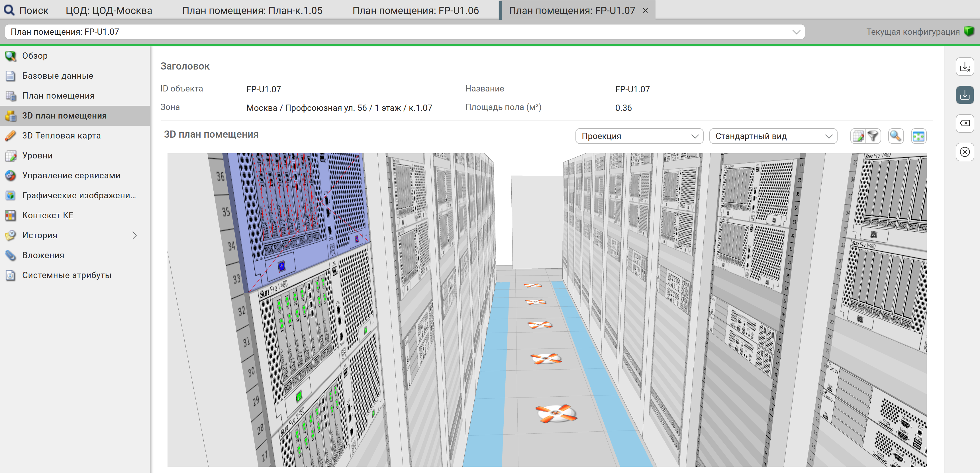Click the green cube configuration icon
This screenshot has width=980, height=473.
click(969, 31)
